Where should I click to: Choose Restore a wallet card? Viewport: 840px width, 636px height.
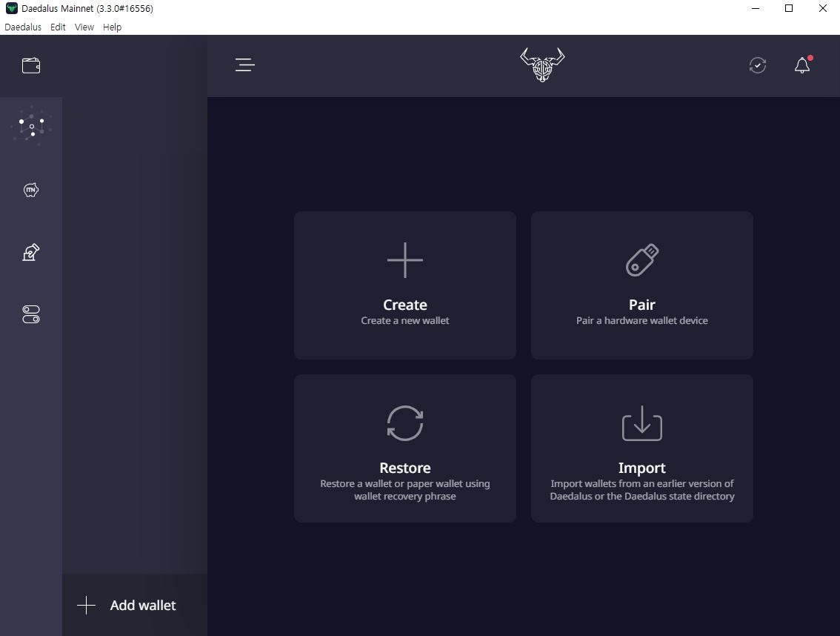click(x=405, y=448)
